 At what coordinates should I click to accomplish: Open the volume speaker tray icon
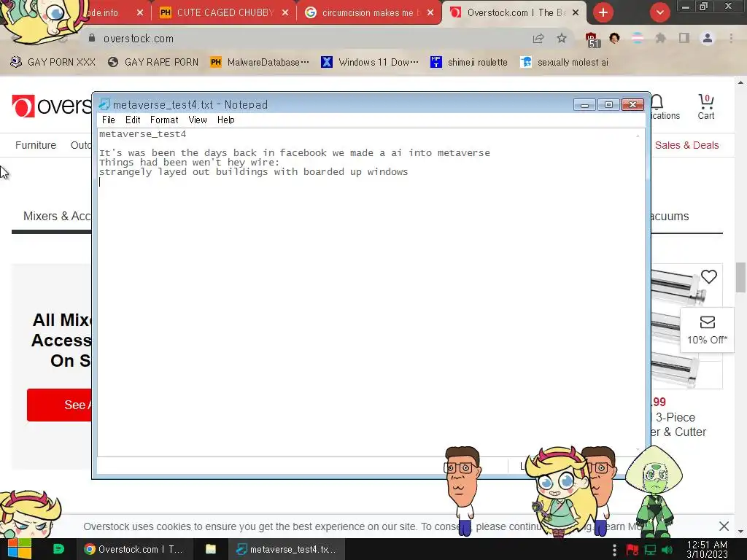(x=667, y=550)
